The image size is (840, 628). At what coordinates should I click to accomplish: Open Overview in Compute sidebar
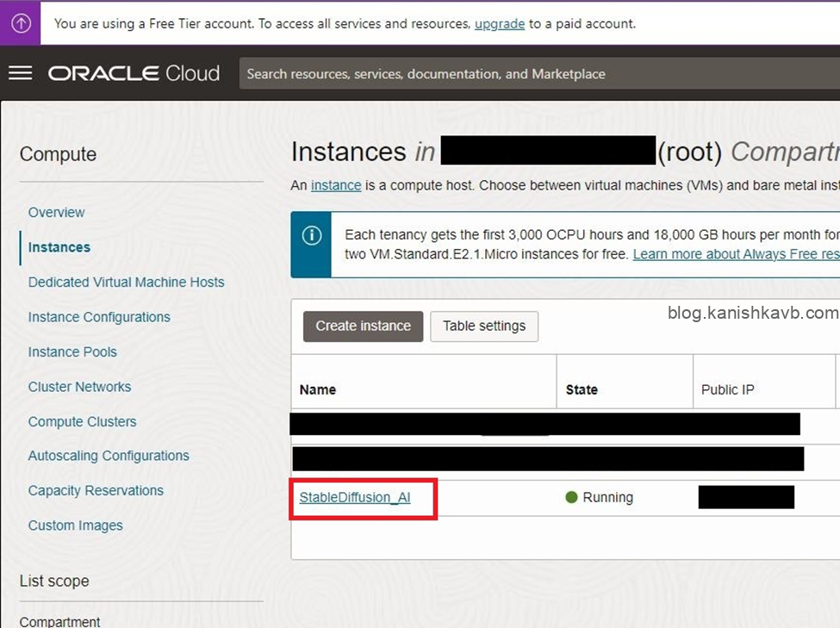tap(56, 212)
